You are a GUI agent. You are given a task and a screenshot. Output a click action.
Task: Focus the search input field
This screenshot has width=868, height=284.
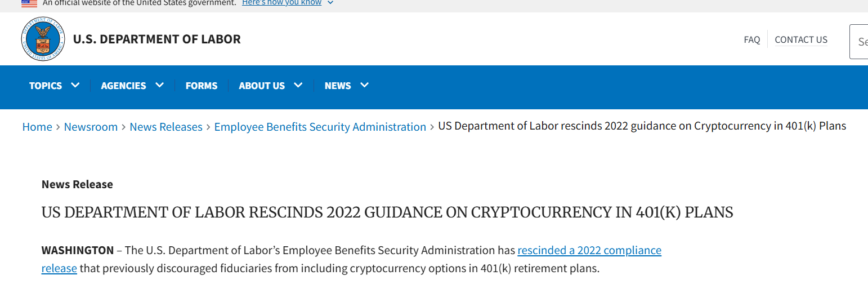[859, 42]
